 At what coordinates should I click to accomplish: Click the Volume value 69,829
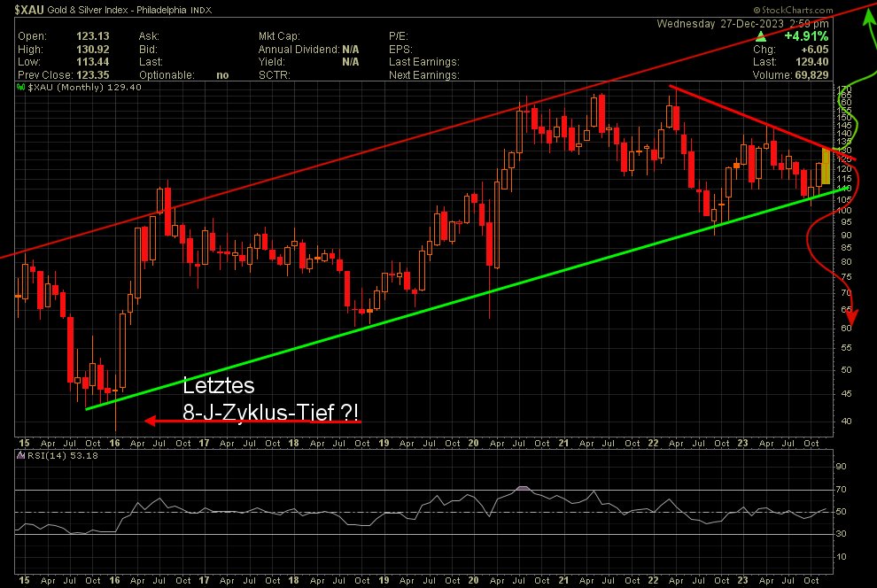811,75
